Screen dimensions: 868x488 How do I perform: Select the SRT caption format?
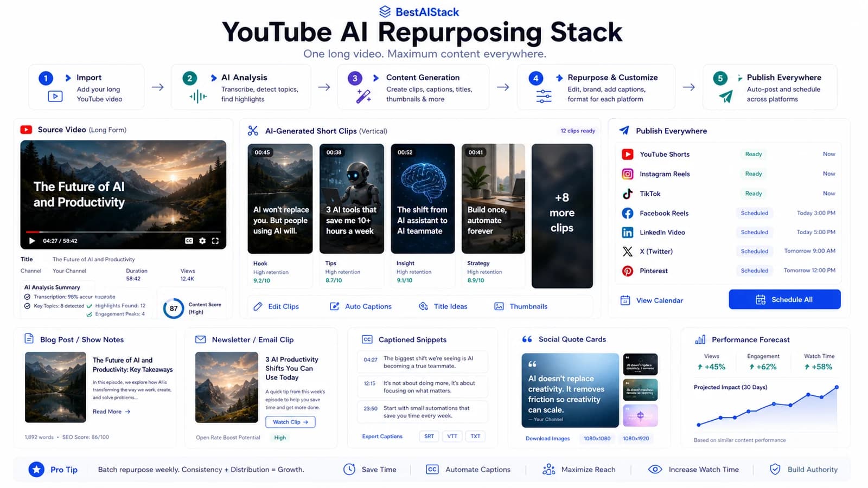[429, 436]
